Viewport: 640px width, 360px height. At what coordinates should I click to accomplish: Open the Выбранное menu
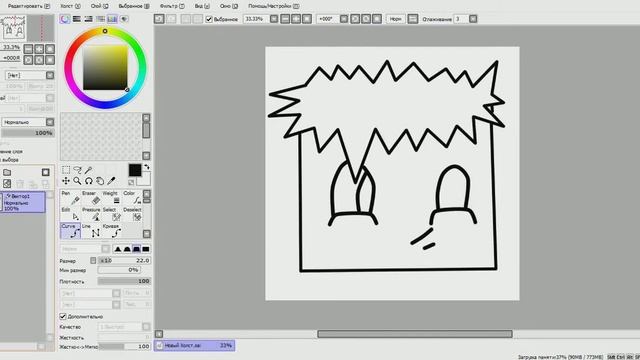click(134, 6)
